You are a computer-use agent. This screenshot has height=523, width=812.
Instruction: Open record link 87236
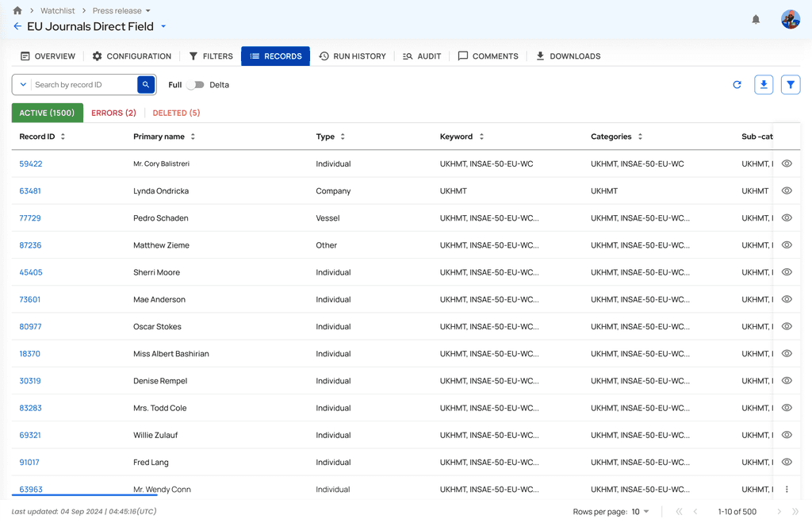[x=30, y=245]
